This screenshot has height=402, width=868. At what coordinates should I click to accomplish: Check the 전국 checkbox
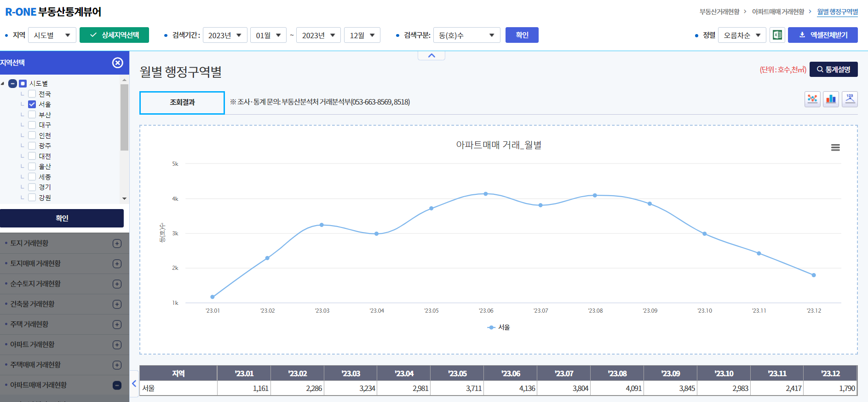(32, 94)
